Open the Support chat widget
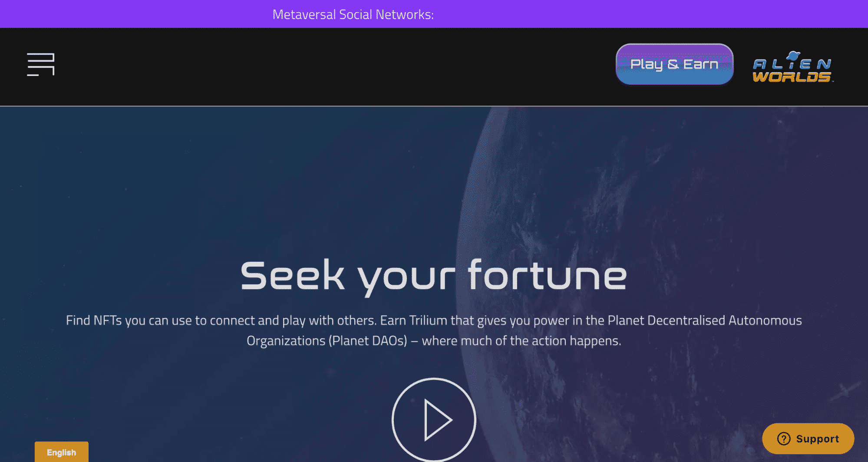Viewport: 868px width, 462px height. click(808, 439)
